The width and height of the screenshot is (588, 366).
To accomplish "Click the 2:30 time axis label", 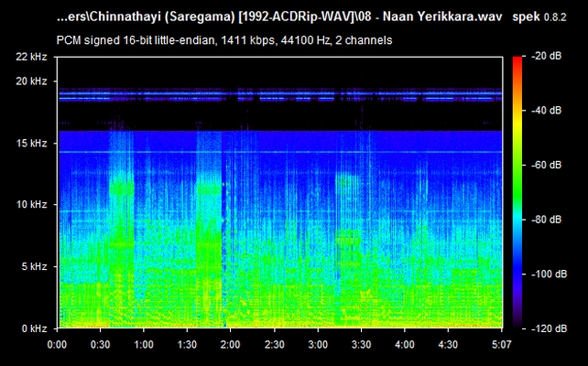I will coord(275,344).
